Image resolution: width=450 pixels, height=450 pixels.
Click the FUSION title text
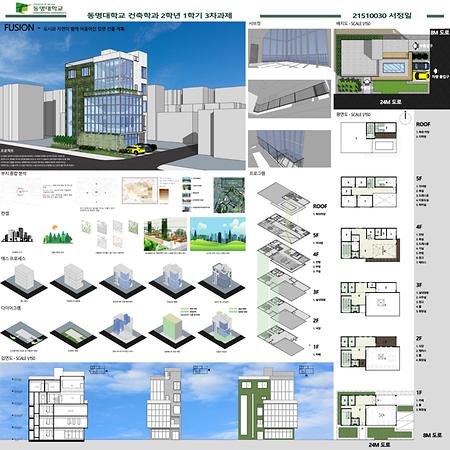point(19,28)
